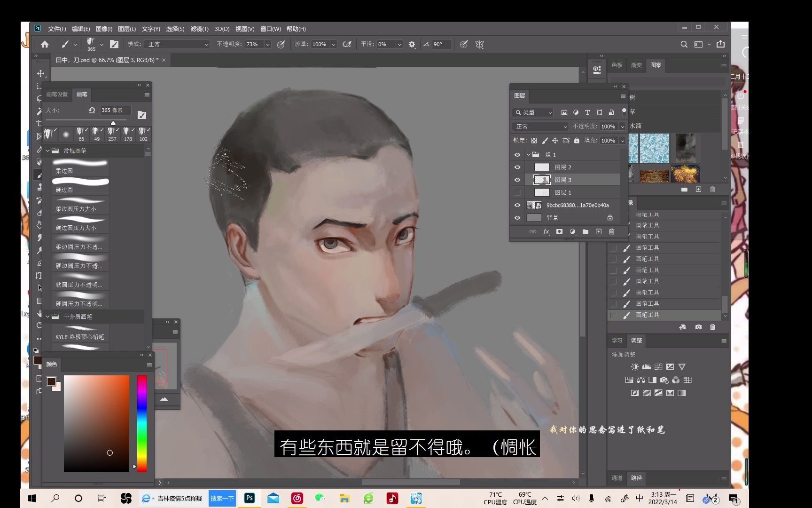The height and width of the screenshot is (508, 812).
Task: Select 柔边圆 brush preset
Action: tap(80, 167)
